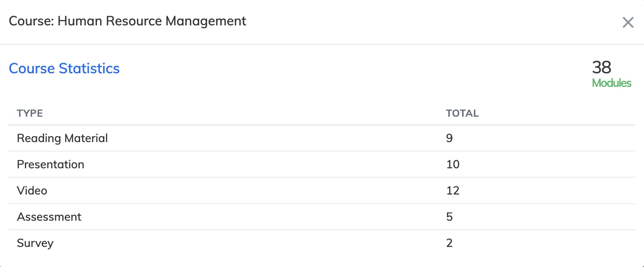Click the Course: Human Resource Management title
The image size is (644, 267).
[x=128, y=21]
